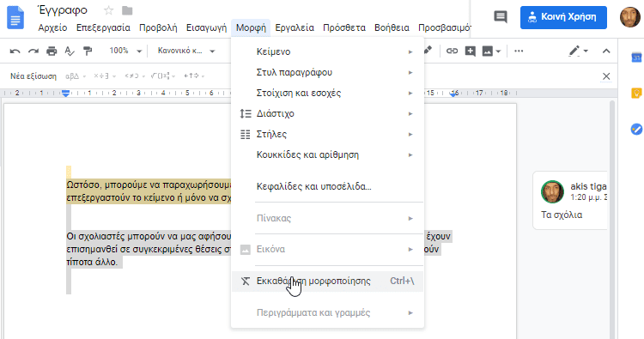The width and height of the screenshot is (644, 339).
Task: Select the paint format roller icon
Action: 88,51
